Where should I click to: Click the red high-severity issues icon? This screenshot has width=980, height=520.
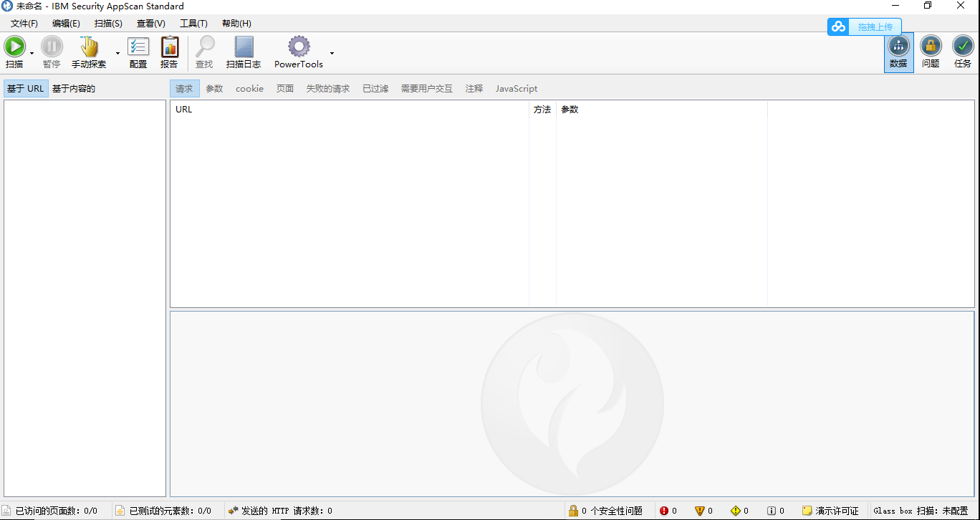coord(664,511)
